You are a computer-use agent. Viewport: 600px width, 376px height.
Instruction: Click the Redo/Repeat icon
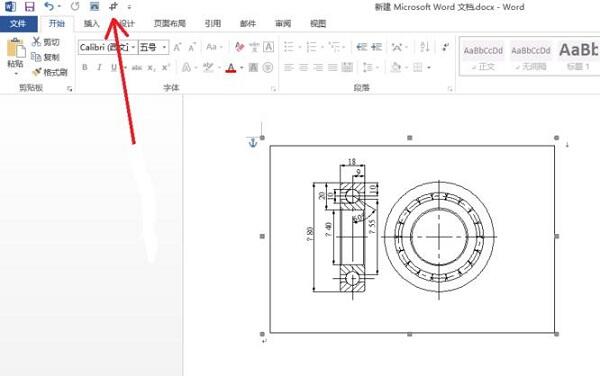(x=75, y=6)
